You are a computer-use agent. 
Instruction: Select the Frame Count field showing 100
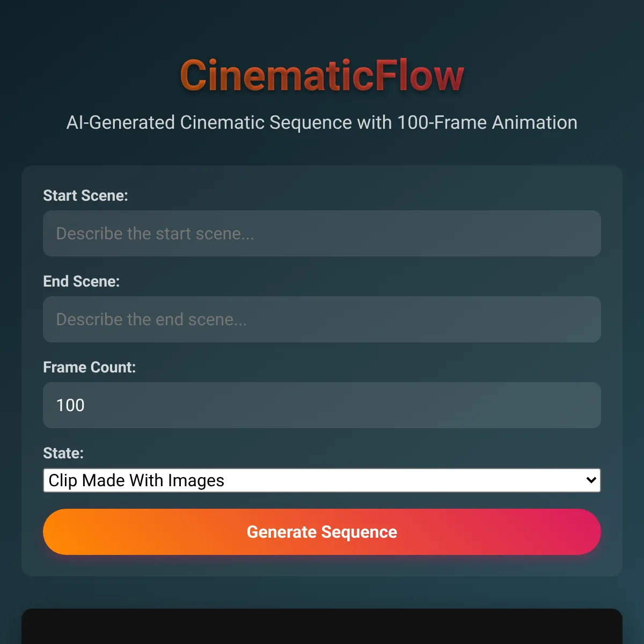click(x=322, y=405)
